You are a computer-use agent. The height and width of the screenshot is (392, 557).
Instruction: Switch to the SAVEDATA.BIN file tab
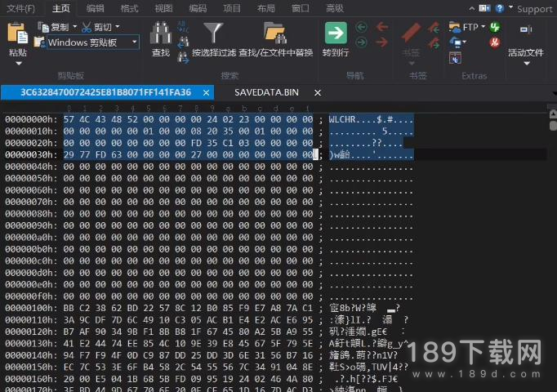[266, 92]
